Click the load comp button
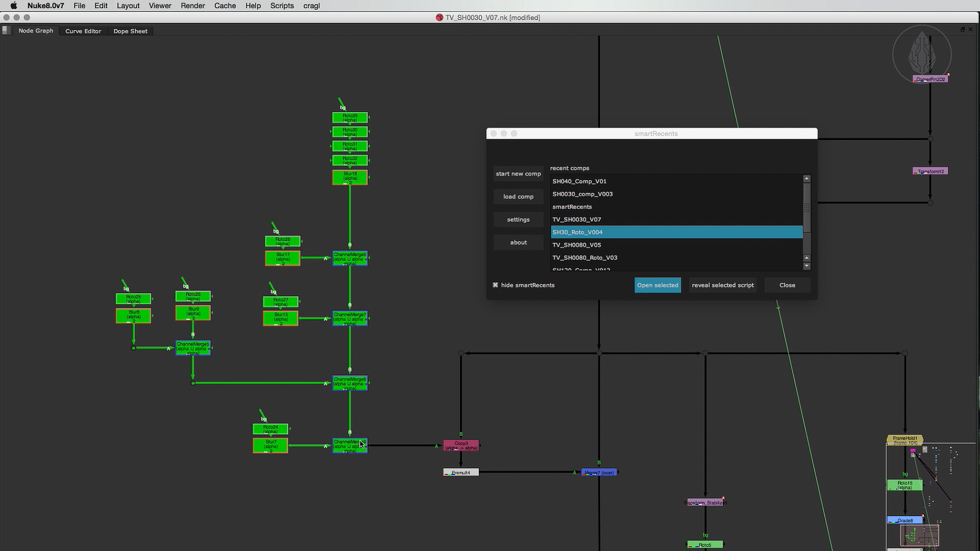The image size is (980, 551). (x=518, y=196)
